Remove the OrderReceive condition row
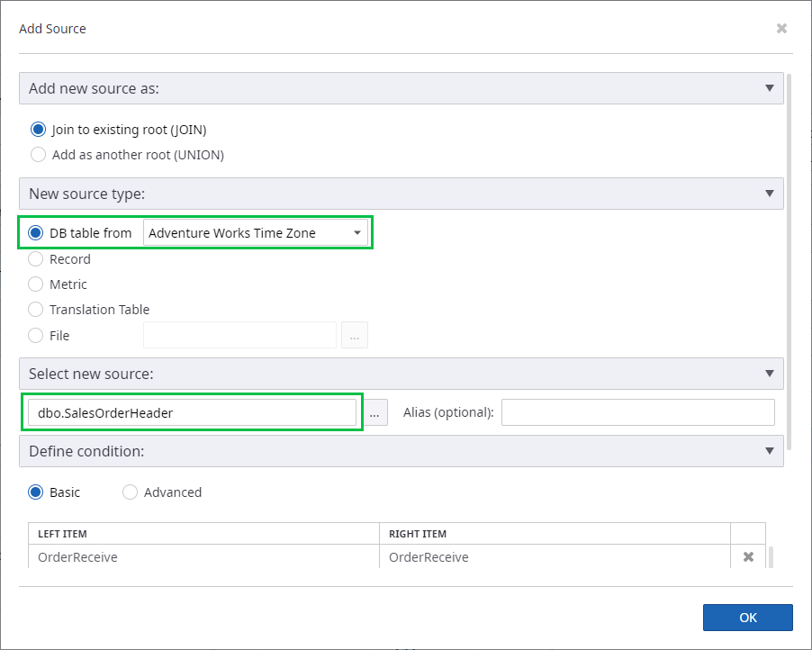 pyautogui.click(x=748, y=557)
